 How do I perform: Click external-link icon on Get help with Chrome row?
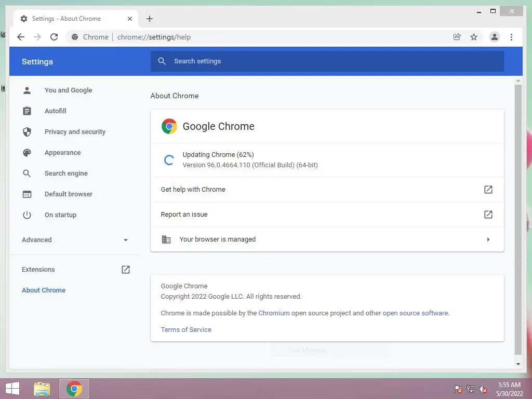pos(488,189)
